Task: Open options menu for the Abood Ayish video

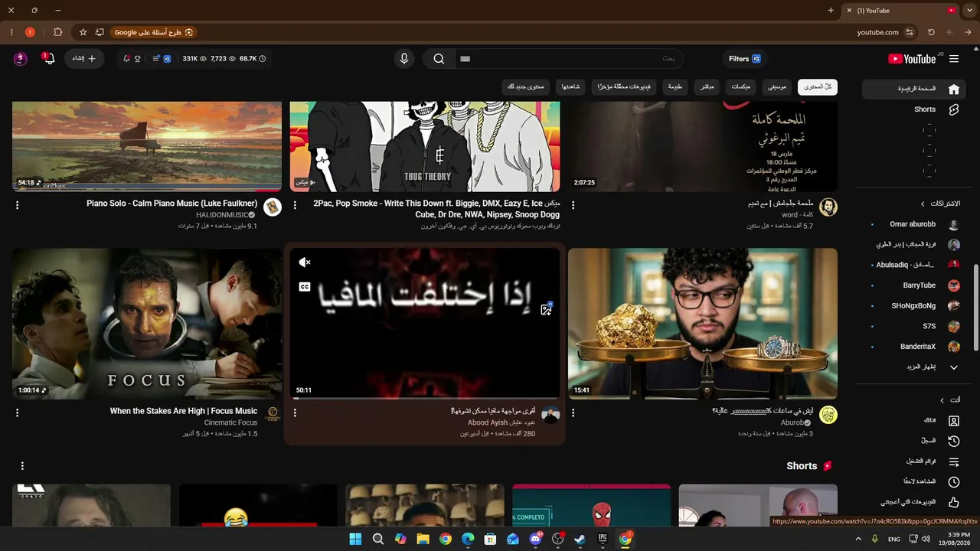Action: (295, 412)
